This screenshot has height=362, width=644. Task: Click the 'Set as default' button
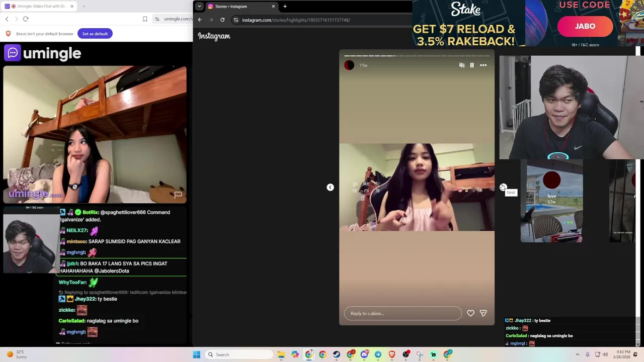[95, 34]
